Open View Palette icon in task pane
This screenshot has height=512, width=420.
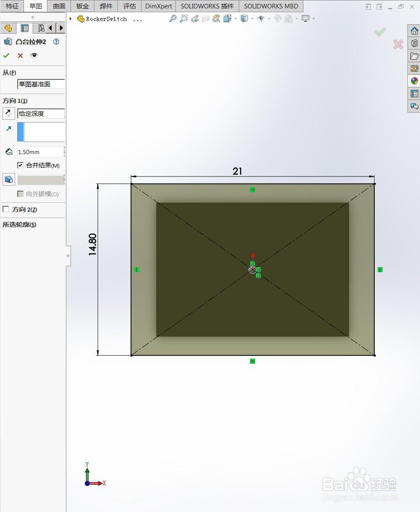414,68
